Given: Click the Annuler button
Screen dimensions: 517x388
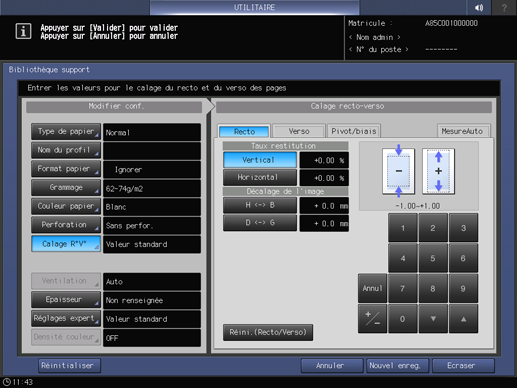Looking at the screenshot, I should tap(332, 366).
